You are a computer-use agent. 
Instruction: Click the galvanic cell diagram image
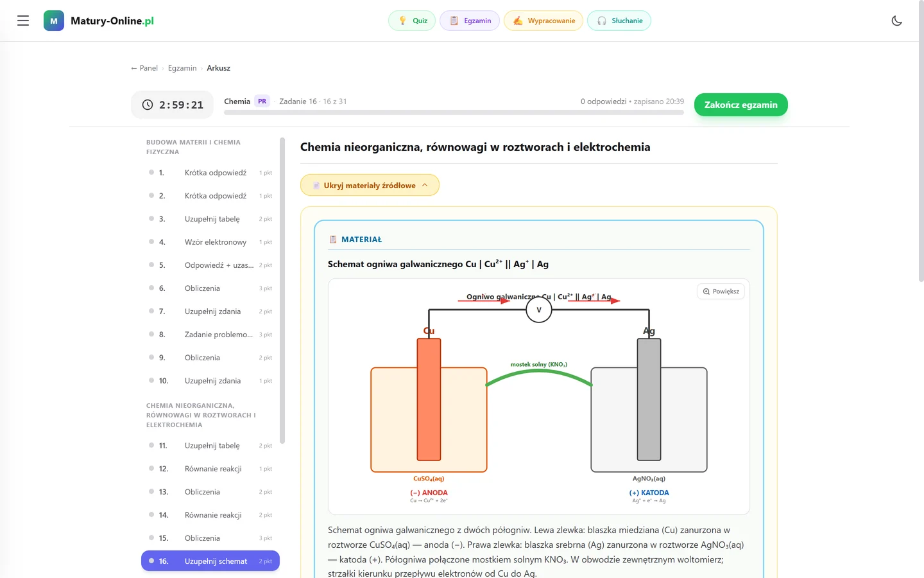(x=539, y=396)
